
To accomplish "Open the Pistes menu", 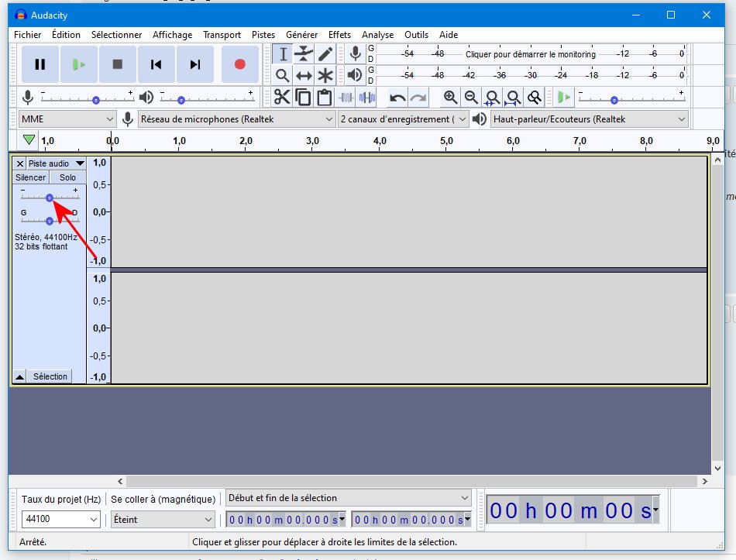I will point(263,35).
